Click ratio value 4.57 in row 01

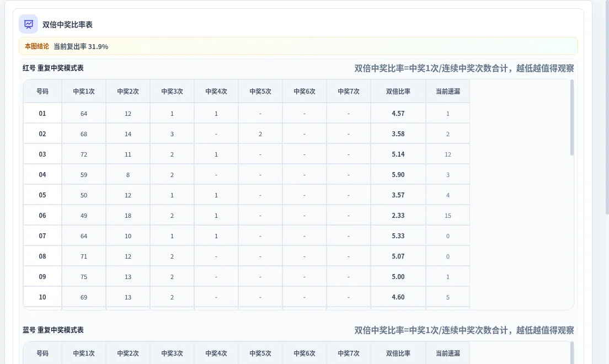tap(398, 114)
